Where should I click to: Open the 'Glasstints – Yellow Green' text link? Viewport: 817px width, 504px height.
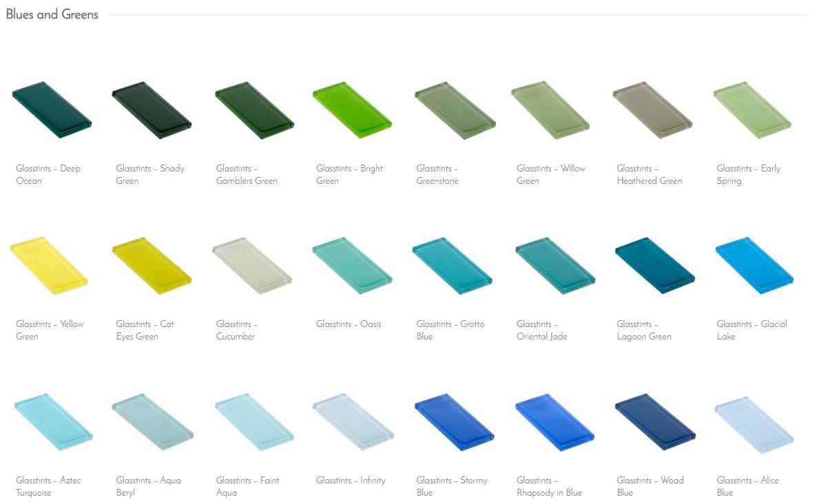click(50, 330)
